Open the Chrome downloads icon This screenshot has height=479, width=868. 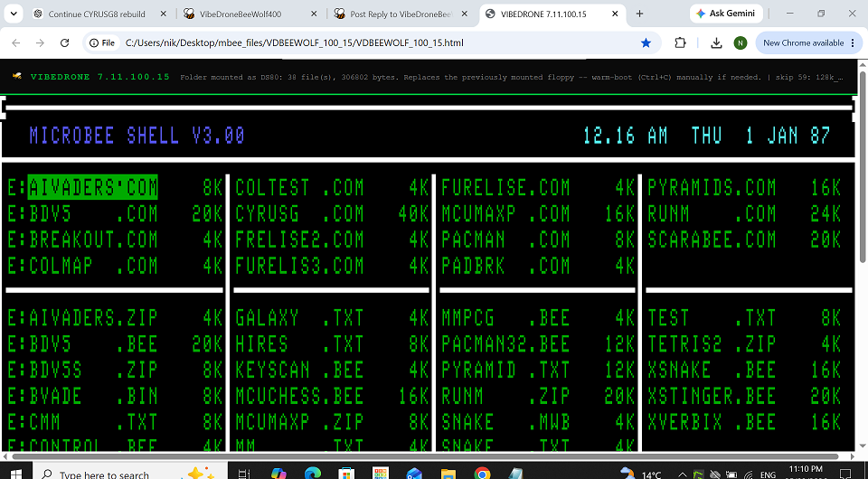716,42
